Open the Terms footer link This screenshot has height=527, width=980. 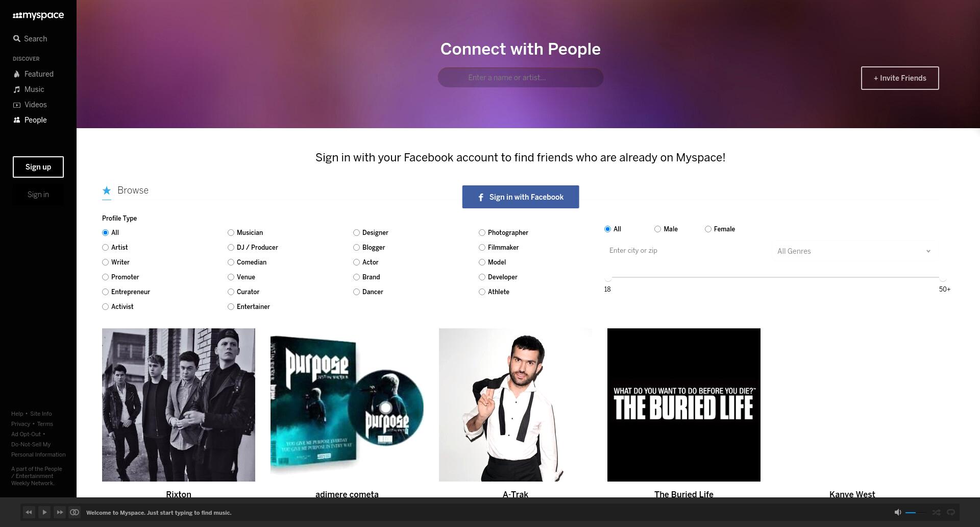pos(45,424)
